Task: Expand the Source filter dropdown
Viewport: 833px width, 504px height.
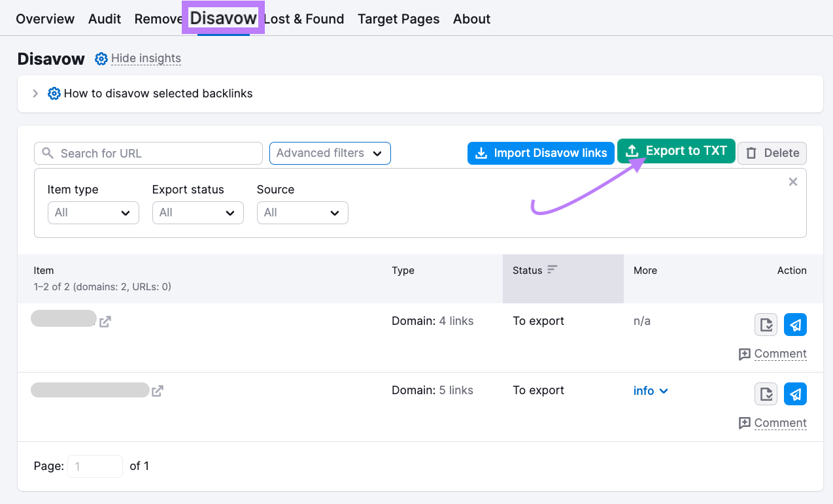Action: pos(302,212)
